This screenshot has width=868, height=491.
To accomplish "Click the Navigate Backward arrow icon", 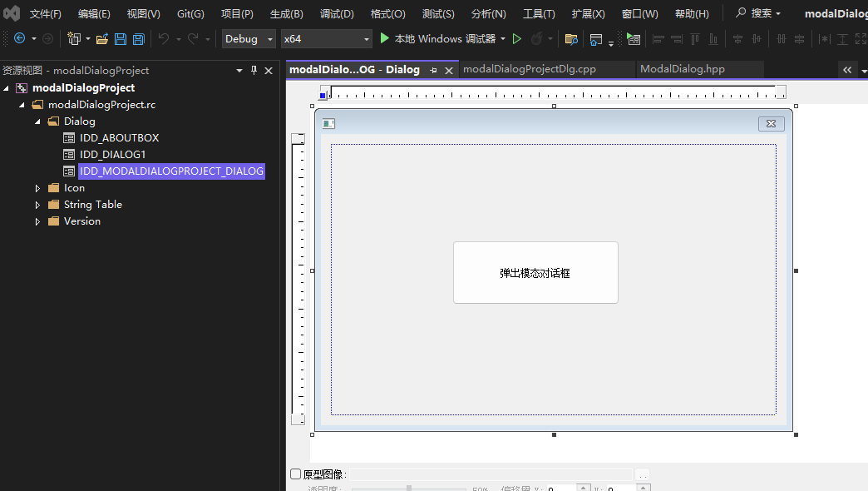I will 19,38.
